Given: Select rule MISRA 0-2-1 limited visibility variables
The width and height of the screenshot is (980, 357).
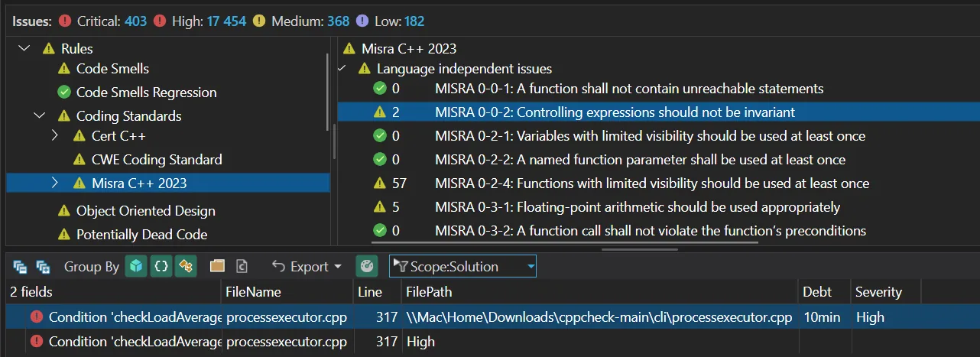Looking at the screenshot, I should 651,136.
